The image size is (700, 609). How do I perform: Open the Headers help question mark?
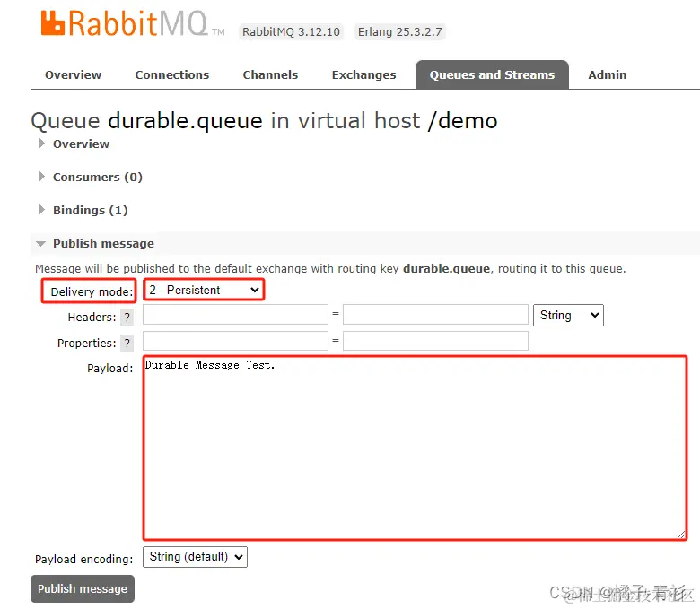127,318
